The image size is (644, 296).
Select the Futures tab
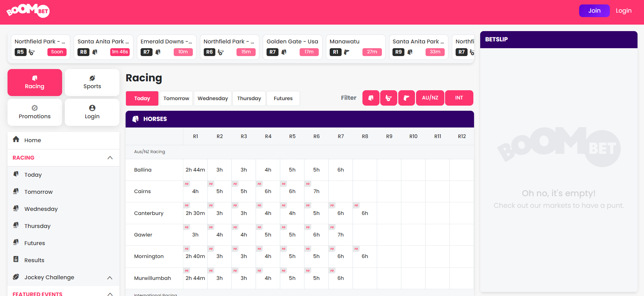(x=283, y=98)
